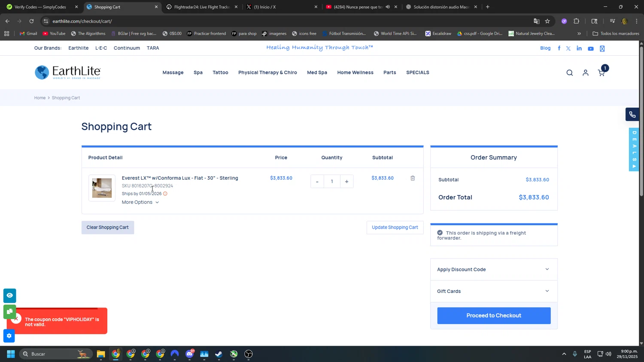Click shipping date info icon
This screenshot has width=644, height=362.
pos(165,194)
